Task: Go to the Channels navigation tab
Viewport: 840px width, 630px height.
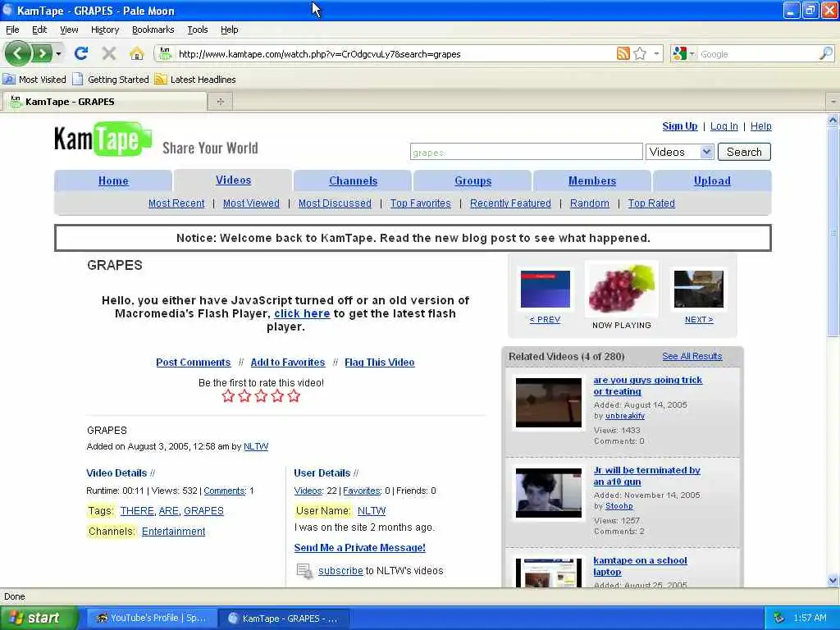Action: [x=353, y=180]
